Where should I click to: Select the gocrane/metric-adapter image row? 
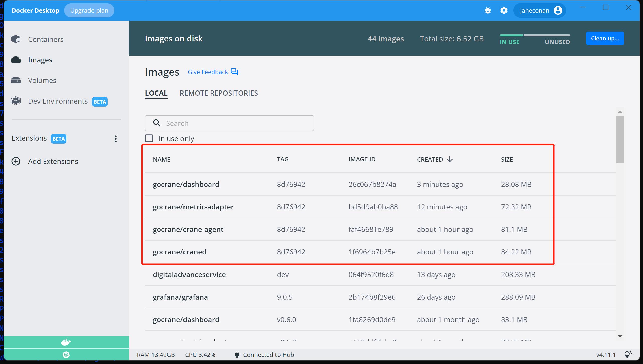380,207
